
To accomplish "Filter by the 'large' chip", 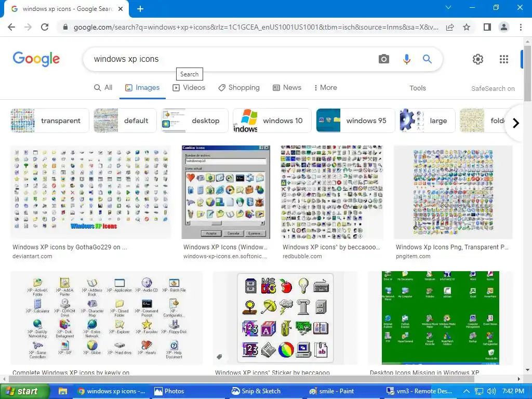I will tap(427, 121).
